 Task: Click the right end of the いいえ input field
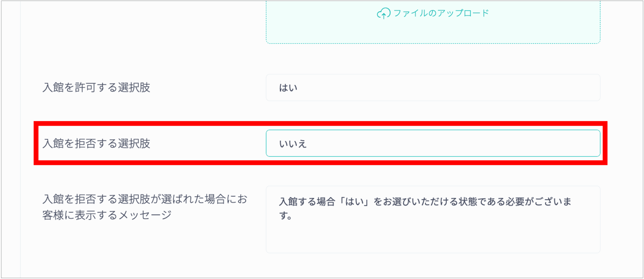(x=589, y=143)
